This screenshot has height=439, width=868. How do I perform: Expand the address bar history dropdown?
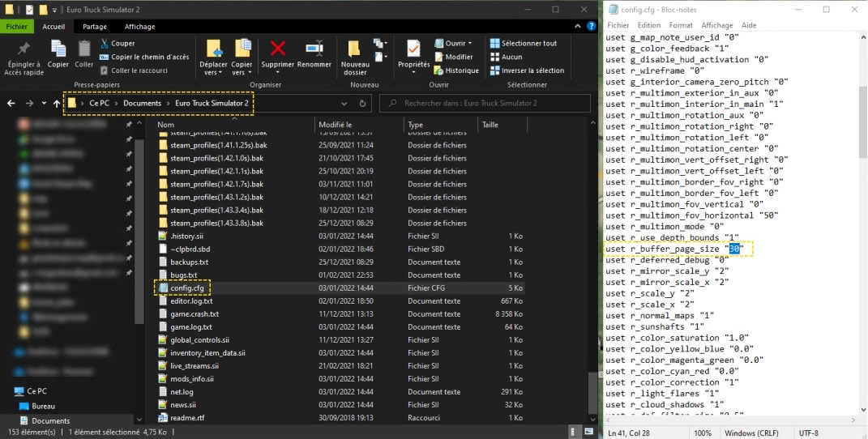[x=344, y=104]
